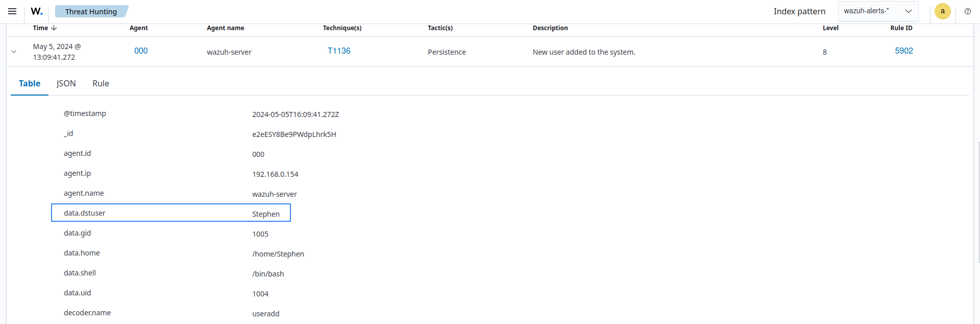This screenshot has width=980, height=324.
Task: Toggle sort arrow on Time column
Action: coord(54,28)
